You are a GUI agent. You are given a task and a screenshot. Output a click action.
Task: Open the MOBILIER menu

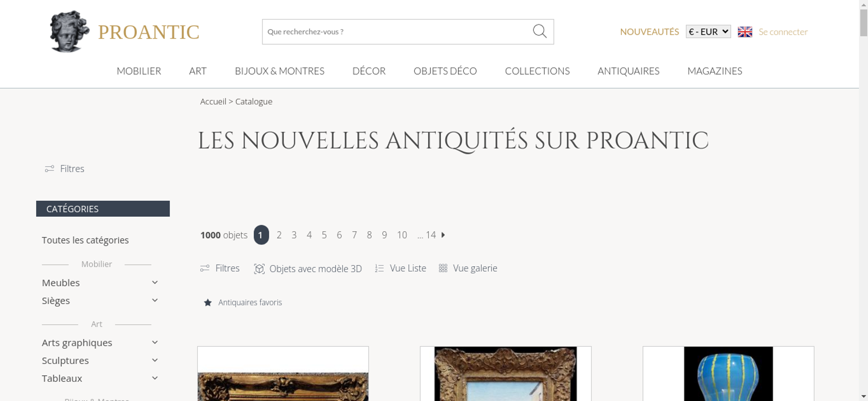pyautogui.click(x=139, y=71)
